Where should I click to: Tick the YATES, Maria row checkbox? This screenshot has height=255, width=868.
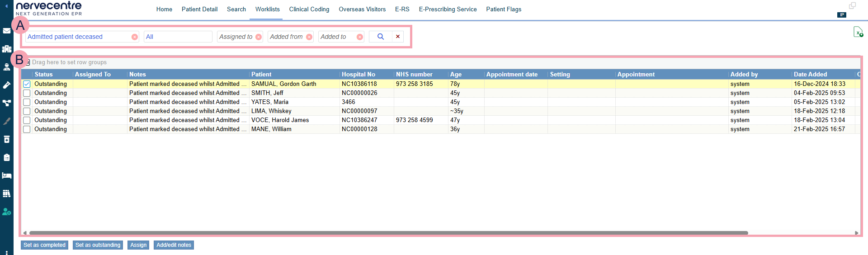pyautogui.click(x=27, y=102)
